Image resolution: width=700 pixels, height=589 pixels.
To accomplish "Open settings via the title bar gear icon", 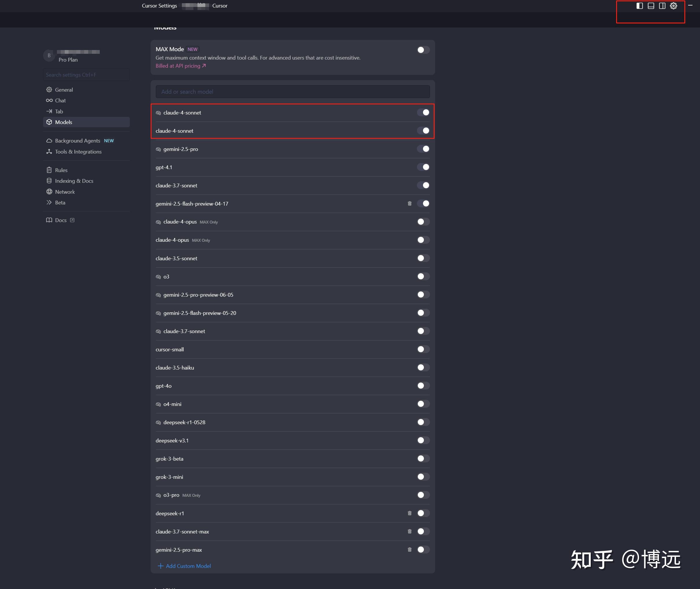I will pos(673,6).
